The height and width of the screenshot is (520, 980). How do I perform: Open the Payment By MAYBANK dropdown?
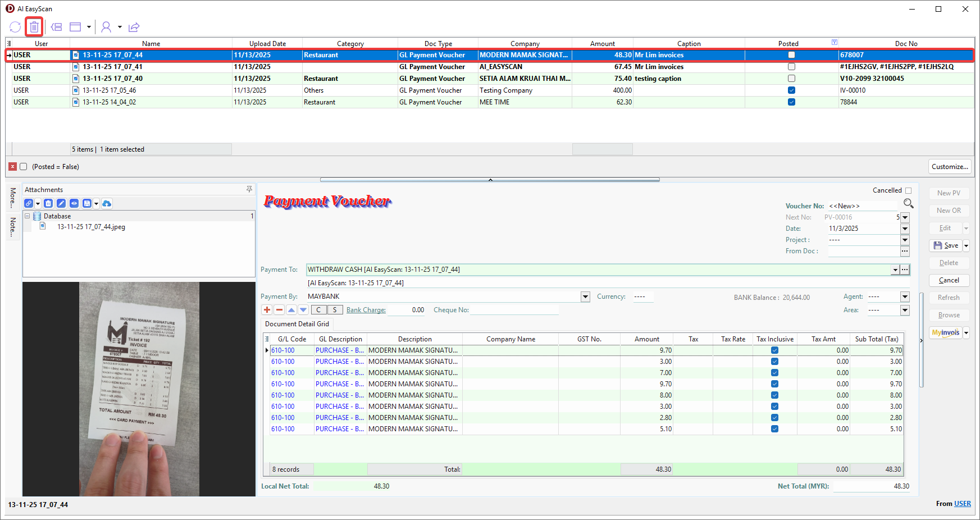coord(585,297)
